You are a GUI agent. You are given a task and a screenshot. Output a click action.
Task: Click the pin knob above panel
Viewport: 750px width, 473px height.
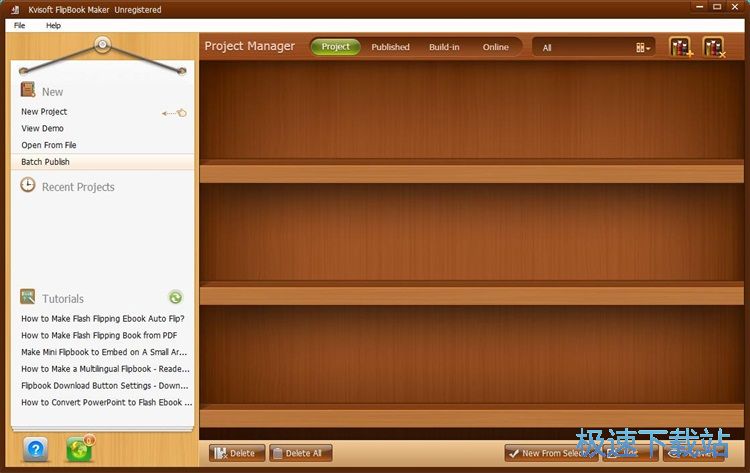click(102, 44)
